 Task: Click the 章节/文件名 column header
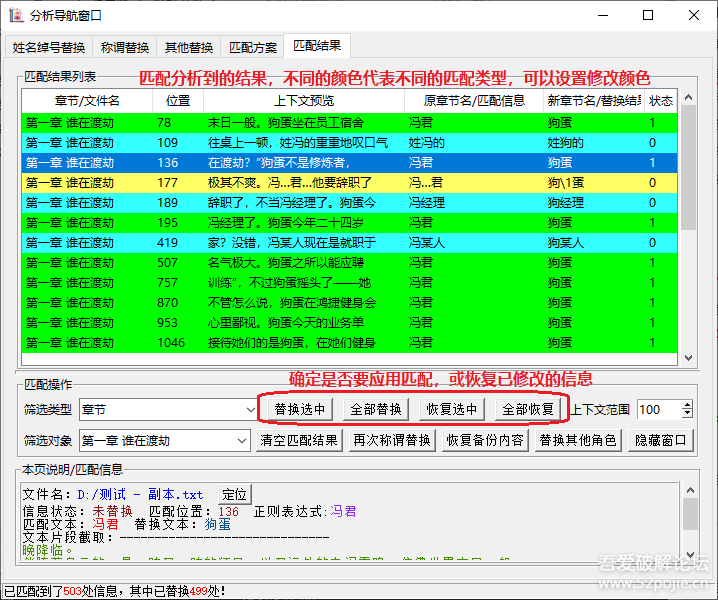87,101
